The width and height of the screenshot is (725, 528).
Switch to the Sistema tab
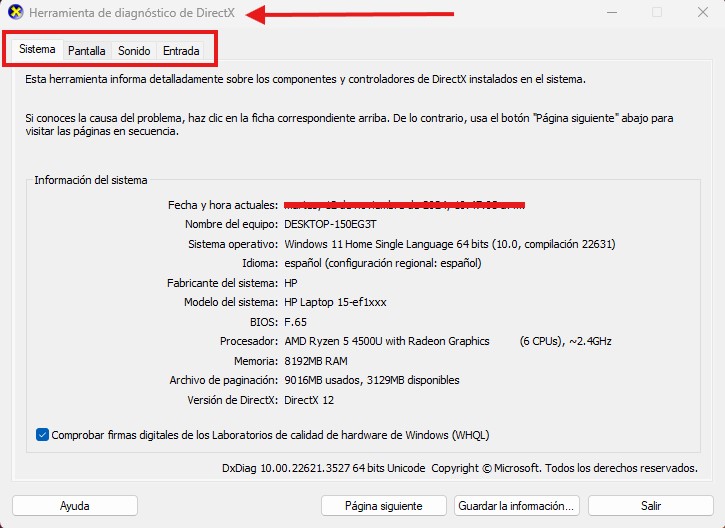click(37, 49)
